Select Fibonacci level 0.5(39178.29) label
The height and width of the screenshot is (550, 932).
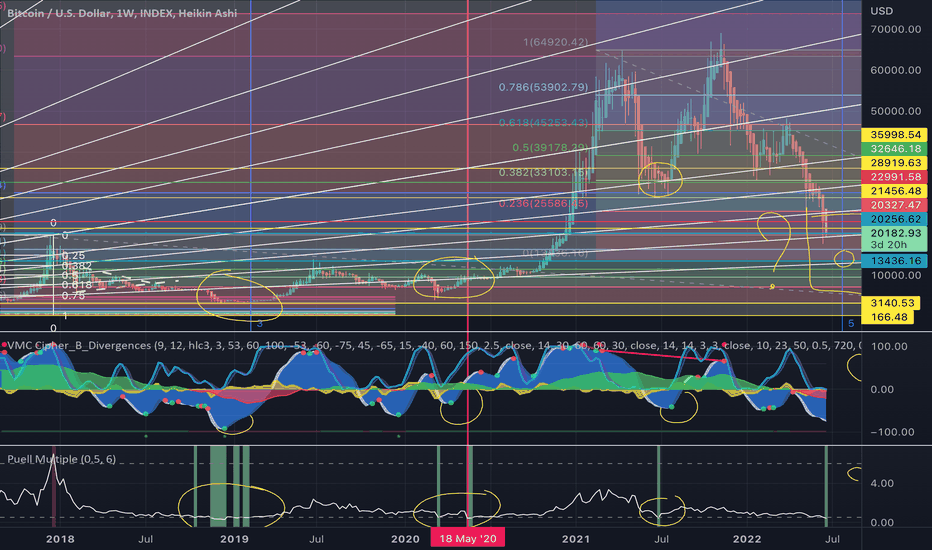[x=550, y=147]
